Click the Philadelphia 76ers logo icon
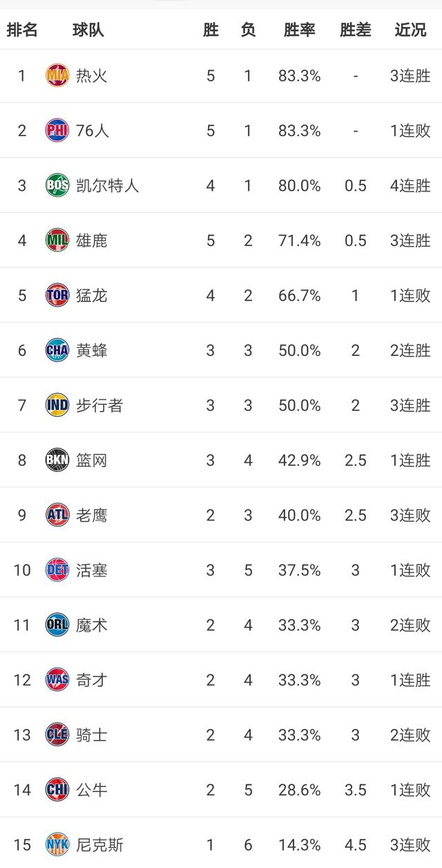442x868 pixels. [x=57, y=130]
